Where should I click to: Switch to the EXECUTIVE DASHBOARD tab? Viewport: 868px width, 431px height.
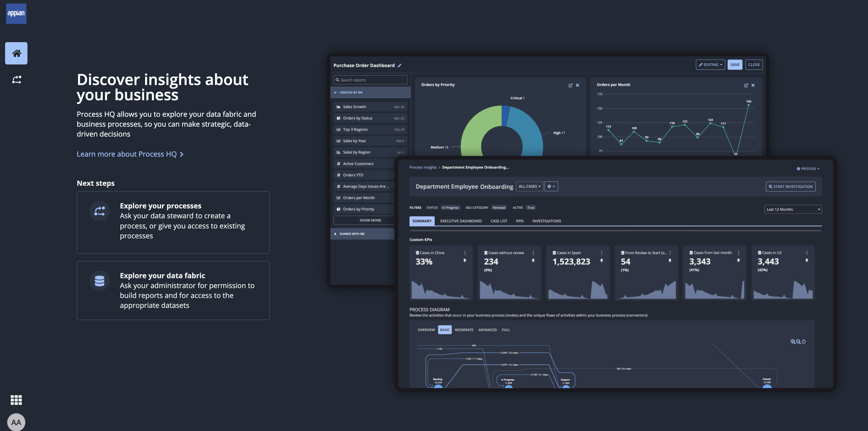tap(461, 221)
